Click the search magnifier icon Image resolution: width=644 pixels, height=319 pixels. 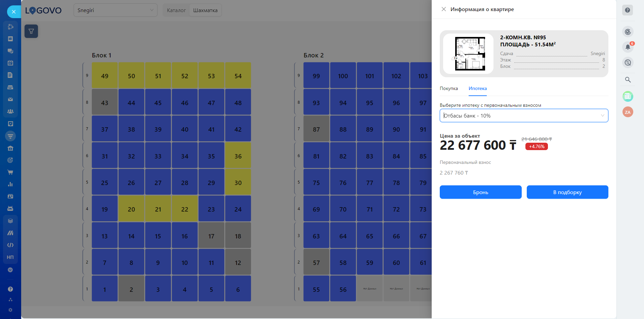pos(628,80)
